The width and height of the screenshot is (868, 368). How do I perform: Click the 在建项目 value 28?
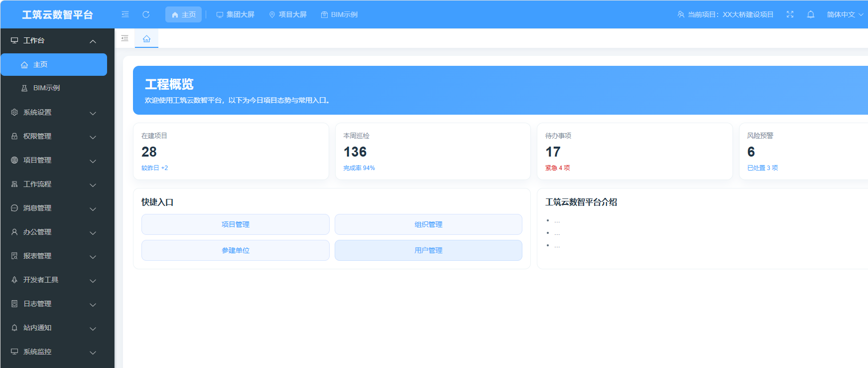pos(149,152)
